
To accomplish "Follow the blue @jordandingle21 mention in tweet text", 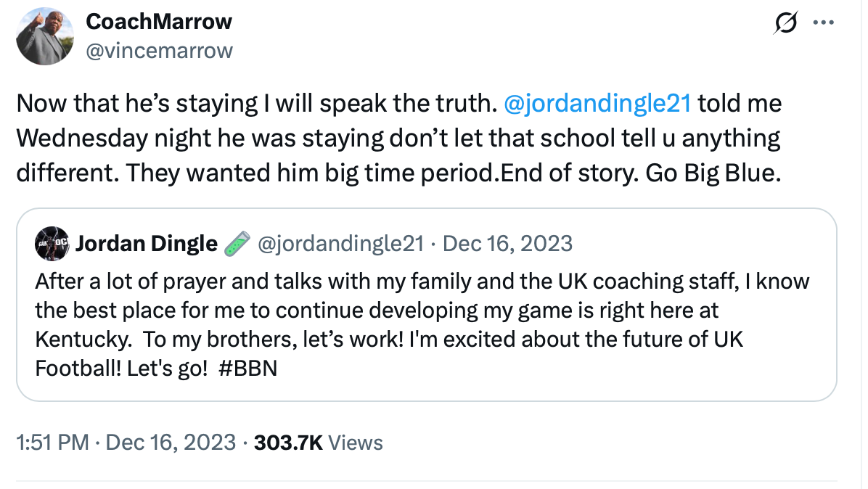I will tap(597, 104).
